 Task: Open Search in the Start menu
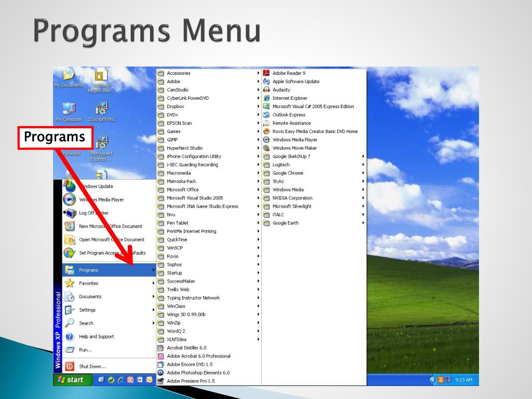pyautogui.click(x=109, y=323)
